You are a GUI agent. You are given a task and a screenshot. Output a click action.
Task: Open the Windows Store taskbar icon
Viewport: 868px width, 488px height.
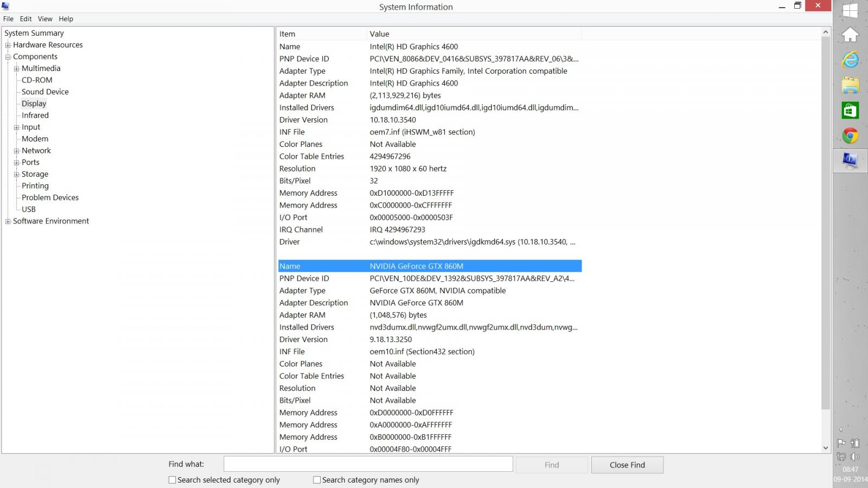[x=850, y=110]
